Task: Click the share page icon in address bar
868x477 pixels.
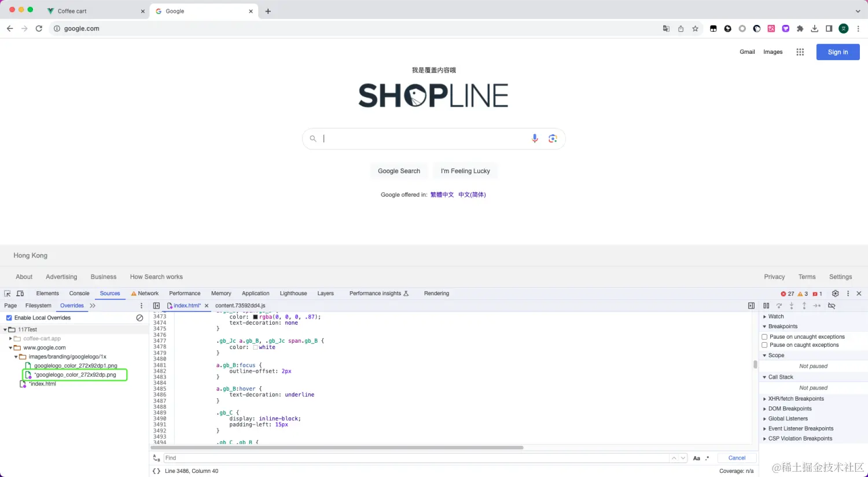Action: [681, 28]
